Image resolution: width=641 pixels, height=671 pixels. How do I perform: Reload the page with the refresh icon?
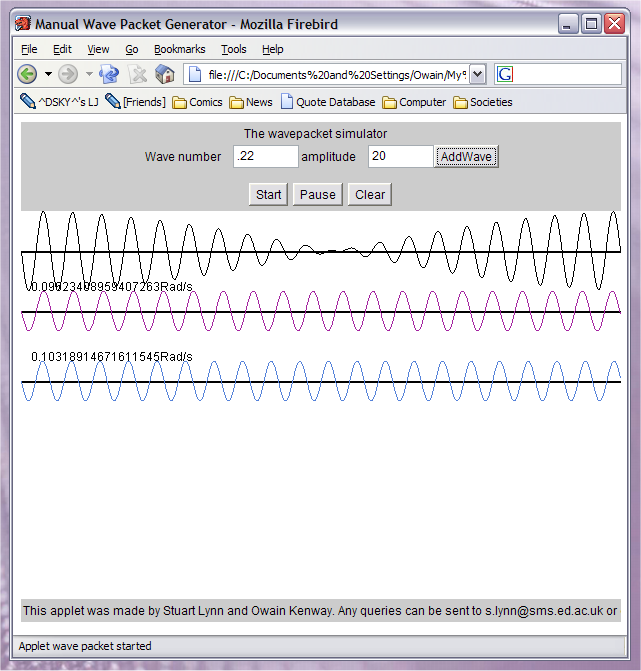(x=109, y=74)
